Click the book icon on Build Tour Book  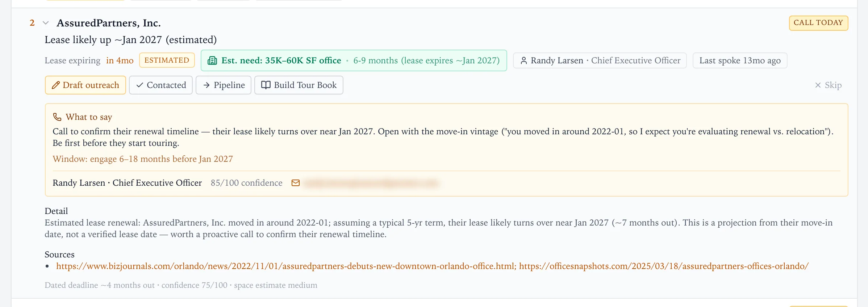(266, 85)
